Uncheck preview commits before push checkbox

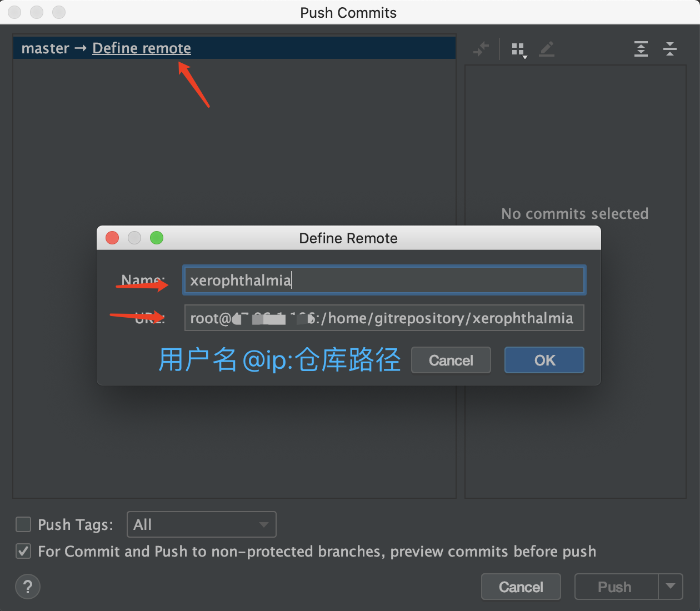tap(23, 551)
